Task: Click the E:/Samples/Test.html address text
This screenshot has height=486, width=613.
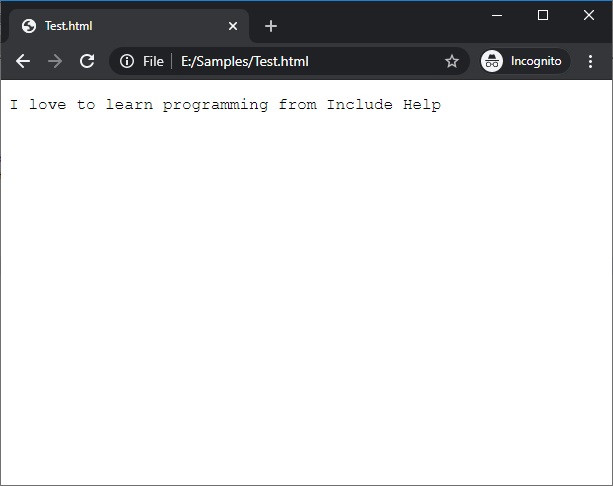Action: [x=245, y=61]
